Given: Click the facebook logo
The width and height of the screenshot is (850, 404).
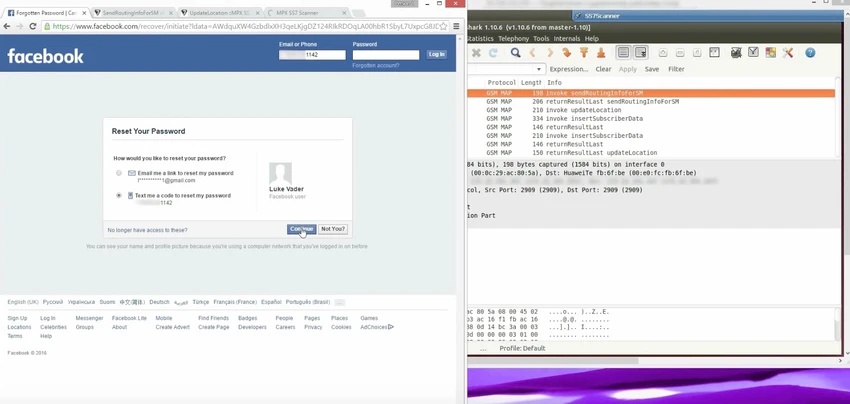Looking at the screenshot, I should [x=46, y=56].
